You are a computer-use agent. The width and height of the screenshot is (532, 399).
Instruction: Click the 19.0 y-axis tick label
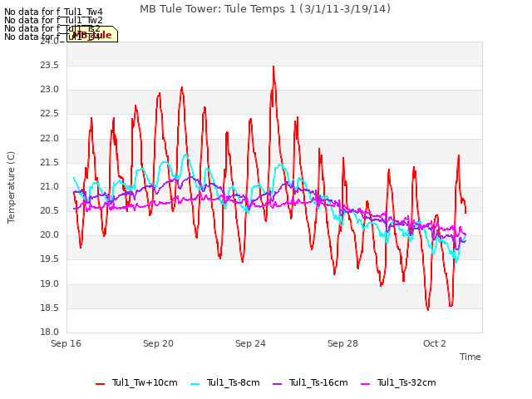click(x=50, y=284)
